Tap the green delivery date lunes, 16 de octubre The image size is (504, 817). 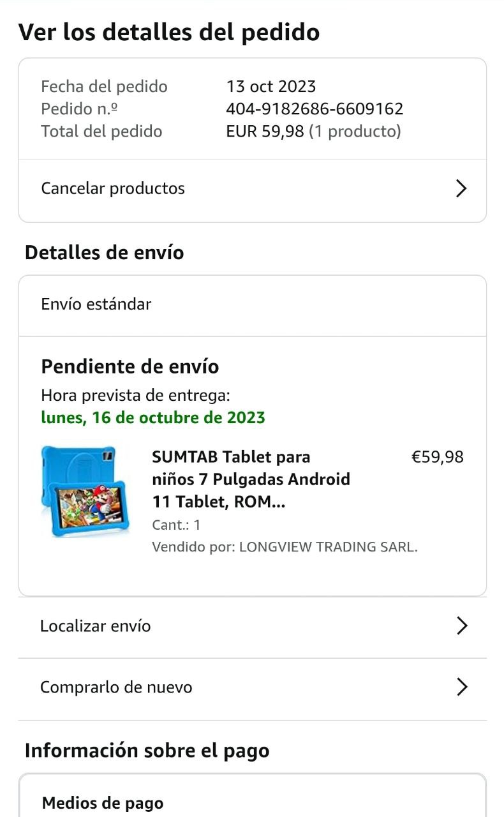153,418
